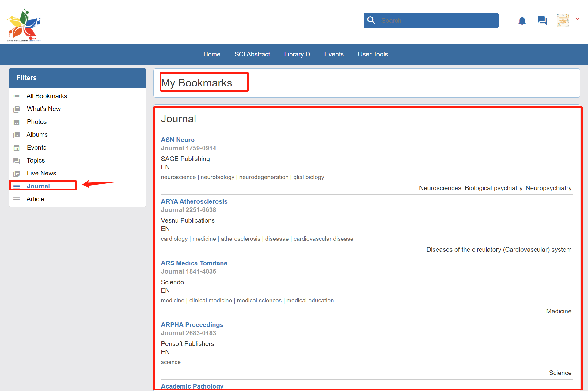Screen dimensions: 588x391
Task: Focus the Search input field
Action: tap(437, 21)
